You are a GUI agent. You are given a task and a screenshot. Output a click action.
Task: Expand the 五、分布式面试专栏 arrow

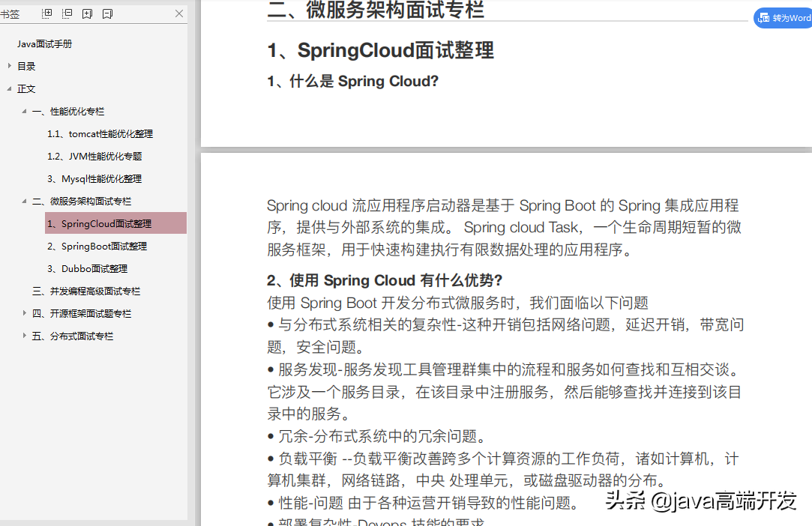[x=24, y=336]
